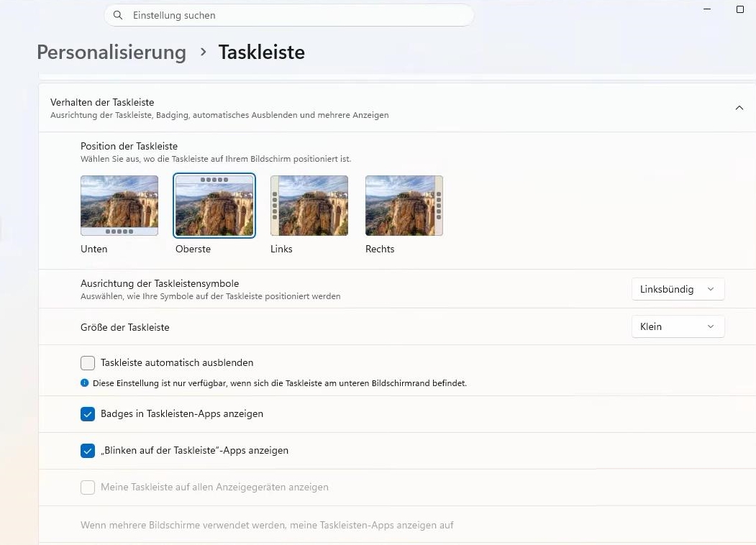This screenshot has height=545, width=756.
Task: Select the 'Unten' taskbar position thumbnail
Action: [119, 206]
